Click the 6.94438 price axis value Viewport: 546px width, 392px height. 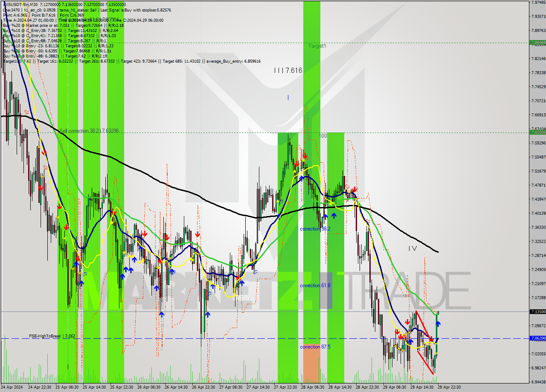(x=538, y=382)
